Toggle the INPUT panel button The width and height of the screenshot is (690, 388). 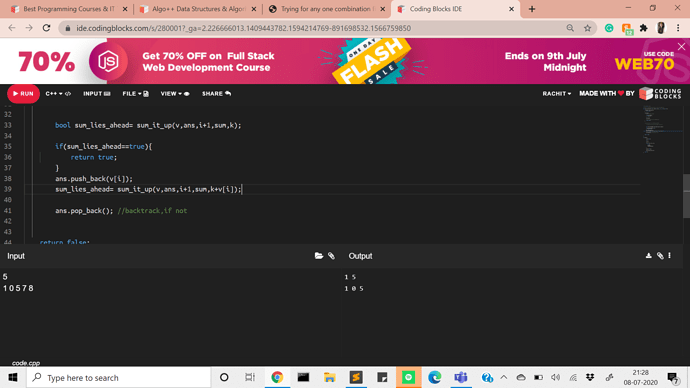[x=97, y=94]
